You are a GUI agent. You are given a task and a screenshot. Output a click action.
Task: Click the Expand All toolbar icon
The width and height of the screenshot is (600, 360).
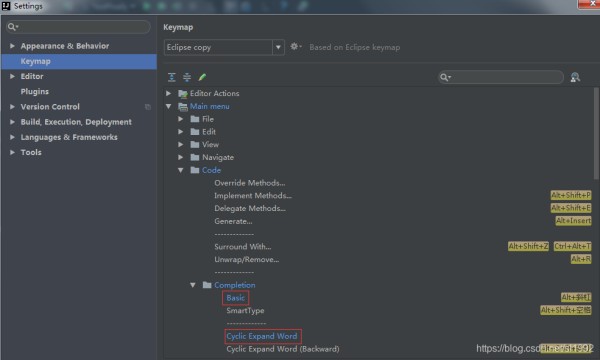pos(171,77)
